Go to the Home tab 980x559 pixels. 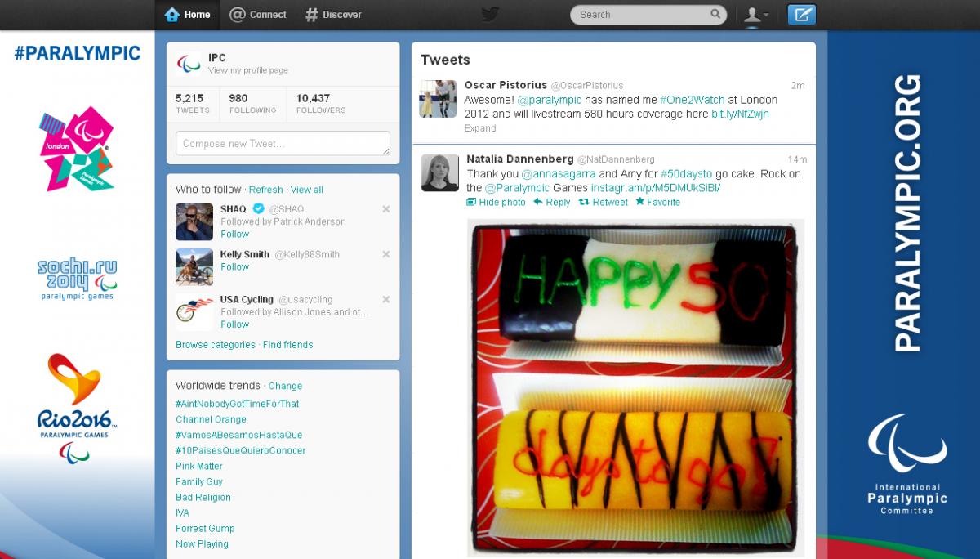pos(187,14)
